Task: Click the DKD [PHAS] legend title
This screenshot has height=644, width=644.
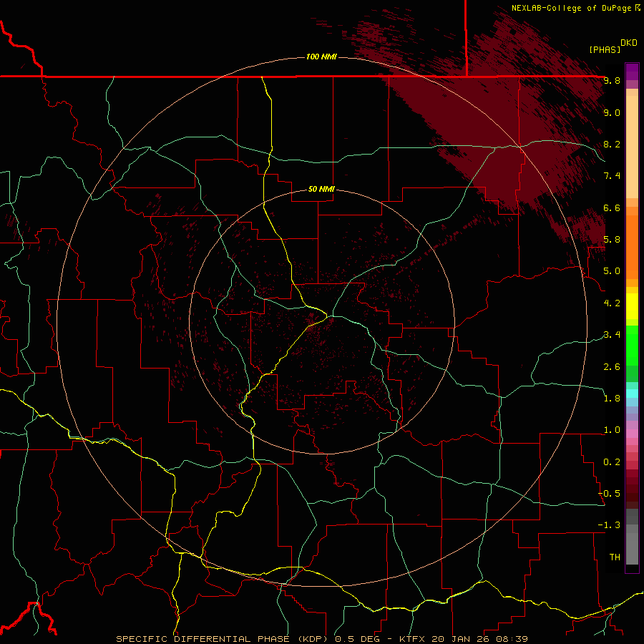Action: (x=613, y=46)
